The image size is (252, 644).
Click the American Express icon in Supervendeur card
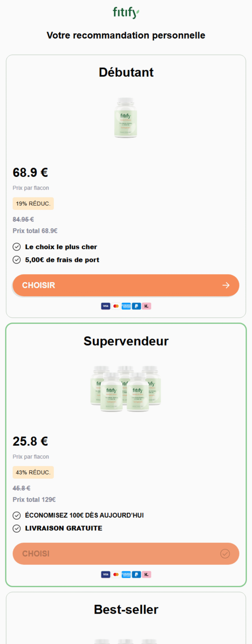click(x=126, y=575)
